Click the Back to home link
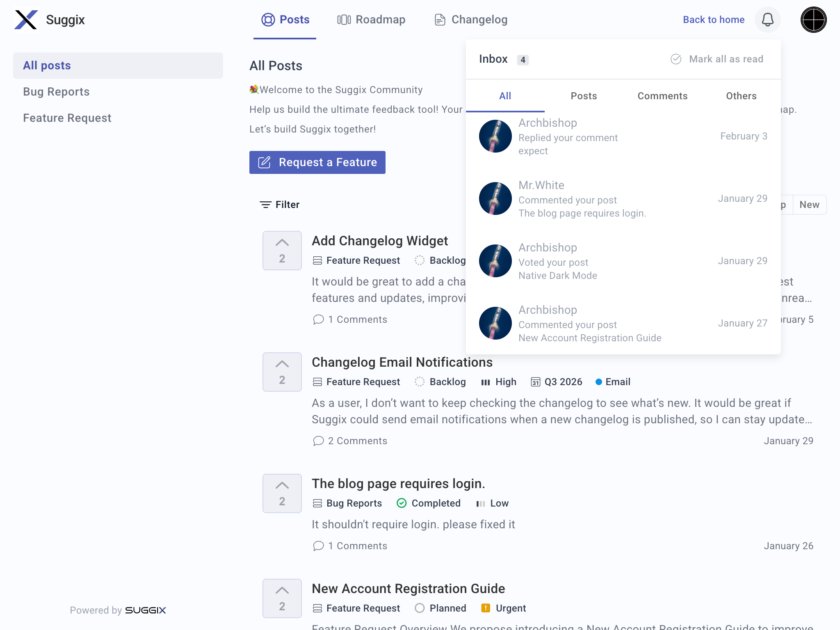Viewport: 840px width, 630px height. click(x=713, y=20)
